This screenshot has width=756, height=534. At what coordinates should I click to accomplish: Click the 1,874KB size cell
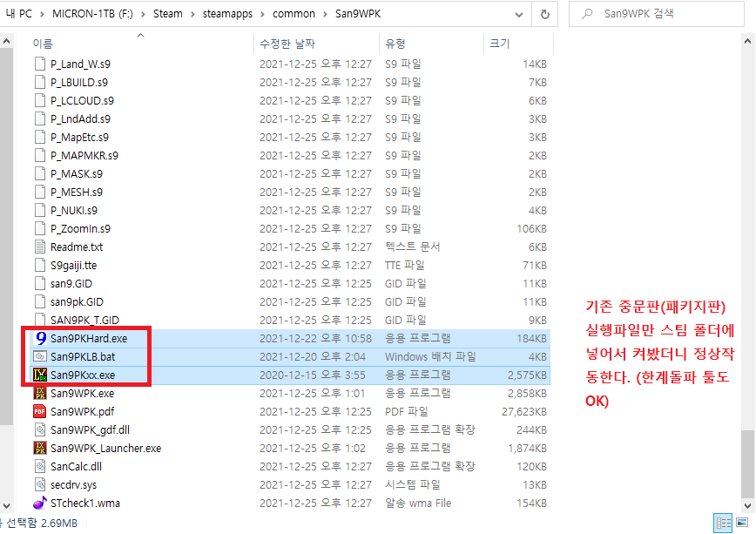pyautogui.click(x=528, y=448)
